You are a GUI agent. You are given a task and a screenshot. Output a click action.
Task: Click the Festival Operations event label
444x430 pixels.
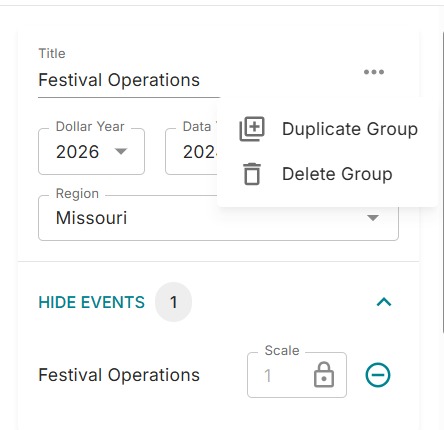[119, 375]
